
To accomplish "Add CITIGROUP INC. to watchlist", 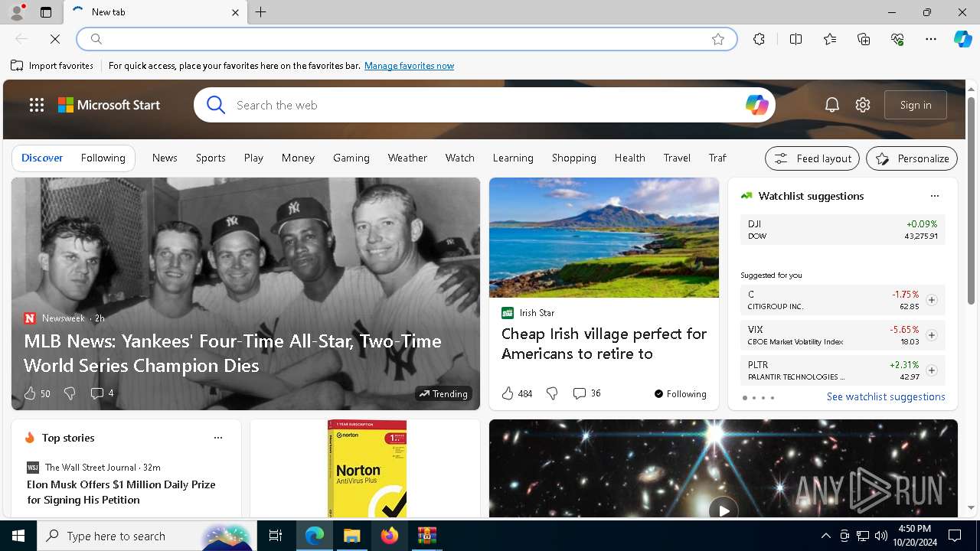I will pyautogui.click(x=932, y=300).
